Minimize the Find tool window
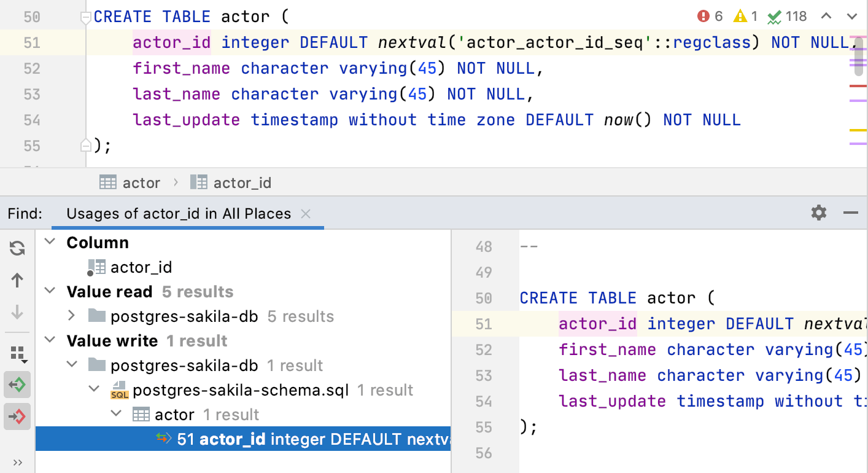The width and height of the screenshot is (868, 473). click(850, 213)
